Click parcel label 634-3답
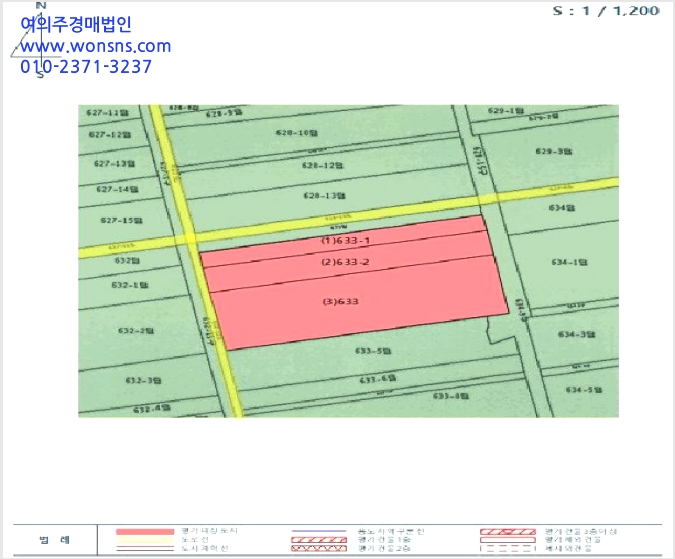Image resolution: width=675 pixels, height=559 pixels. [577, 334]
